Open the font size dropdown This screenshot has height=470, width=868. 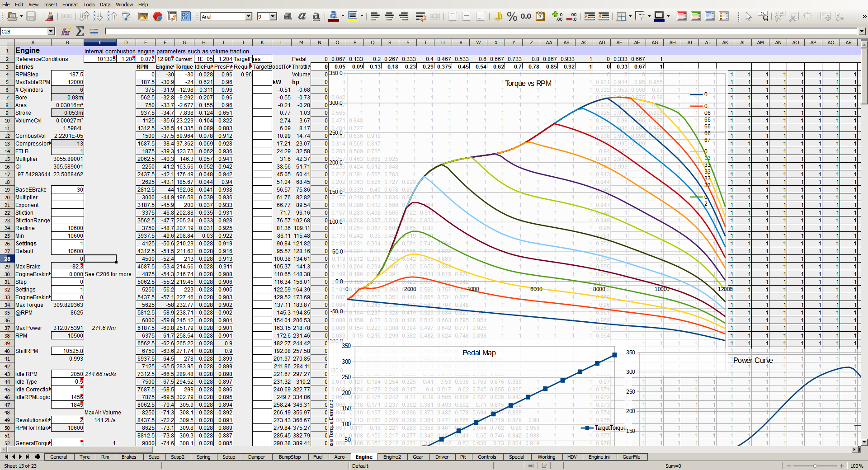pos(273,17)
